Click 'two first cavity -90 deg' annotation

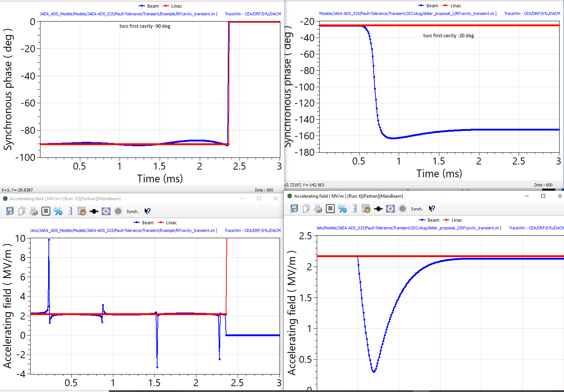click(145, 26)
